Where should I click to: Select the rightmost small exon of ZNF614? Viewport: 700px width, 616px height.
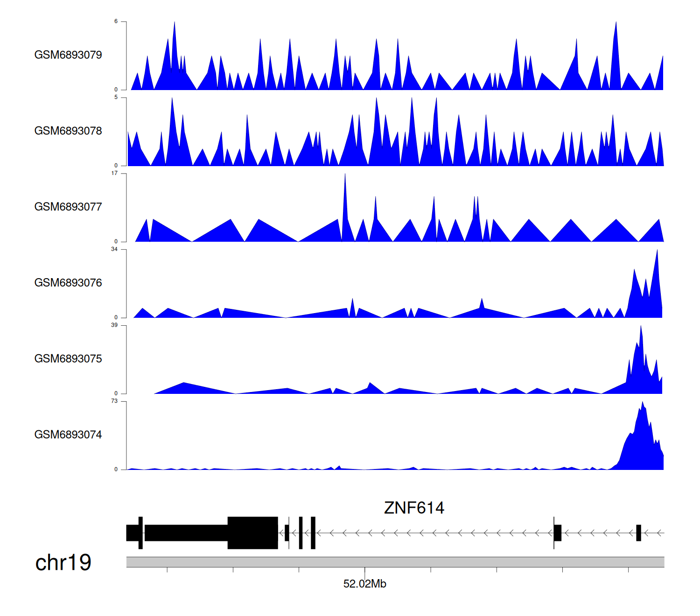pyautogui.click(x=638, y=532)
